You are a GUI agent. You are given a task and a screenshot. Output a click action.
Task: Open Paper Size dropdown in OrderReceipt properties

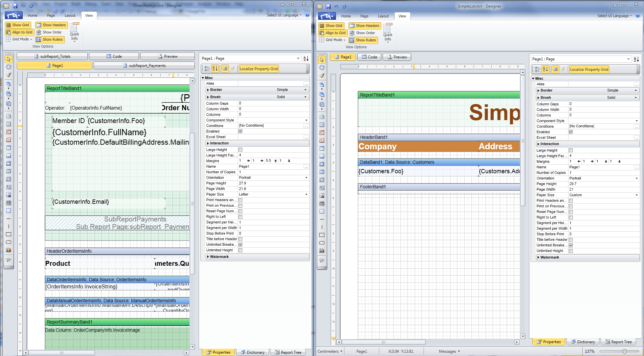(306, 195)
